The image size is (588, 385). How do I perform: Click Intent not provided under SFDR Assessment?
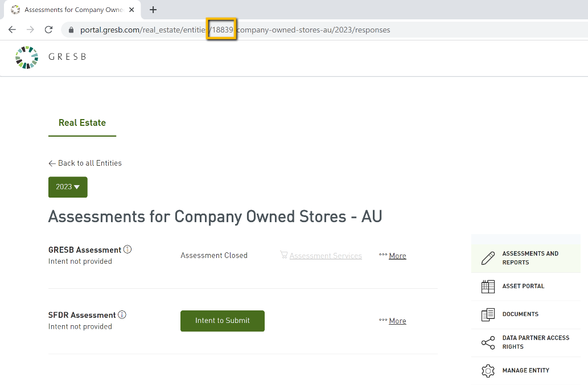[x=80, y=326]
